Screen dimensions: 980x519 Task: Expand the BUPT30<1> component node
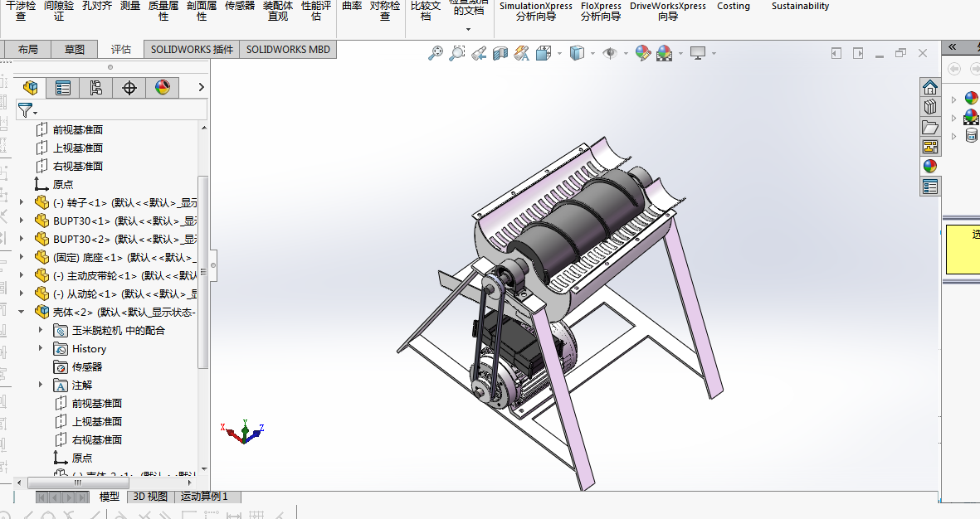tap(22, 221)
